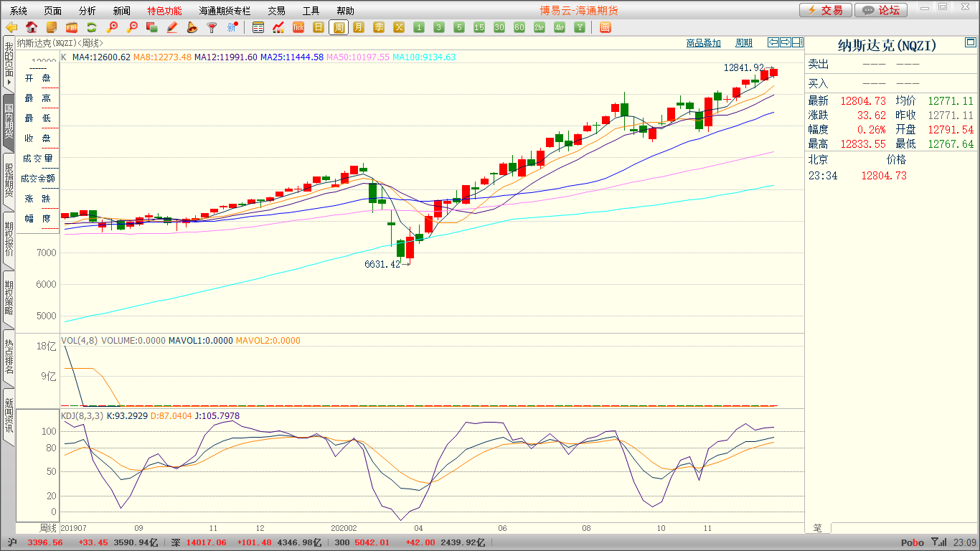The width and height of the screenshot is (980, 551).
Task: Open the quote list table icon
Action: click(258, 27)
